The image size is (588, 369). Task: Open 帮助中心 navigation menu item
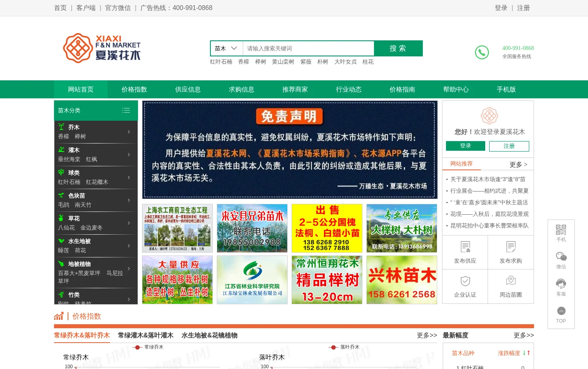pyautogui.click(x=456, y=89)
